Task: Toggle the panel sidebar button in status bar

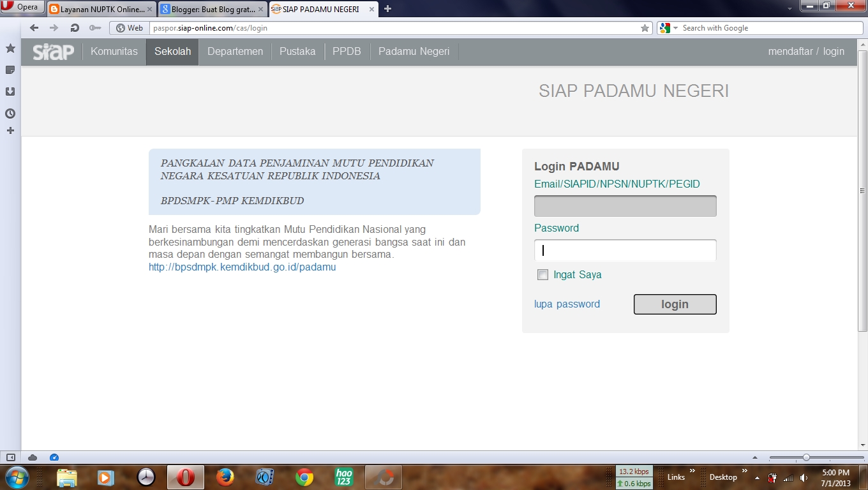Action: pyautogui.click(x=10, y=457)
